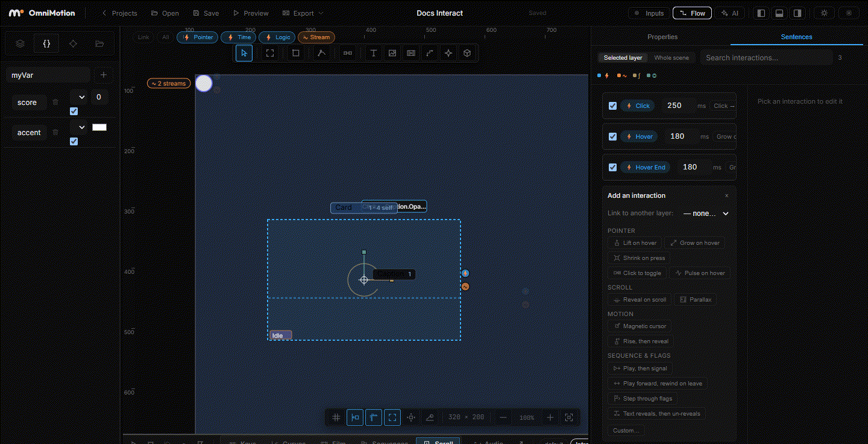Image resolution: width=868 pixels, height=444 pixels.
Task: Zoom out with the minus icon
Action: [x=503, y=417]
